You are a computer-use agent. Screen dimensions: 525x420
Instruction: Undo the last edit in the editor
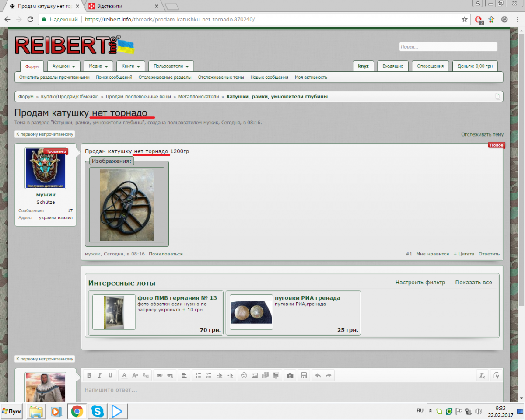tap(318, 375)
